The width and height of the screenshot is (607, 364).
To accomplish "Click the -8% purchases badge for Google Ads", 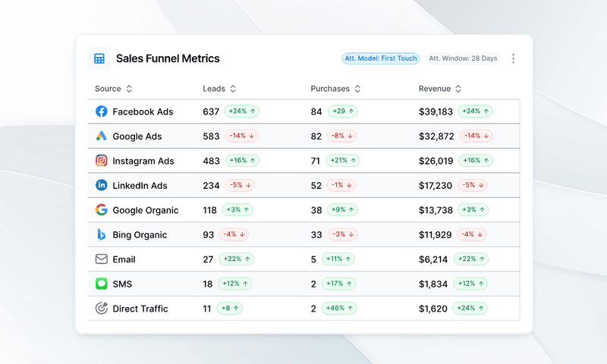I will point(341,136).
